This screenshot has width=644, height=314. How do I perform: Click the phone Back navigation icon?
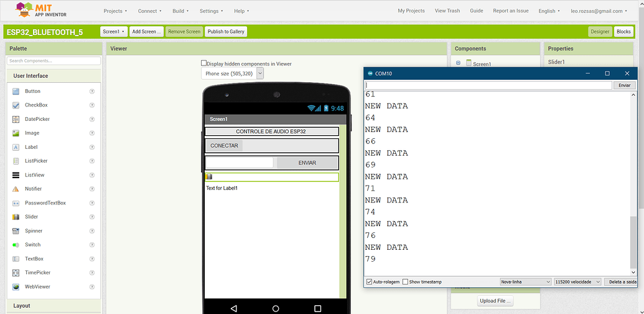[x=234, y=308]
